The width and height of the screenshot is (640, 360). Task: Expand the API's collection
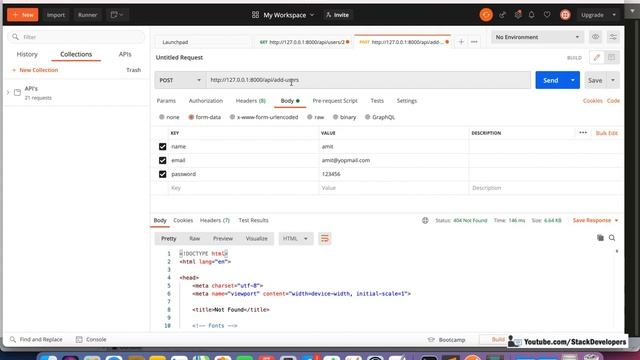coord(8,93)
